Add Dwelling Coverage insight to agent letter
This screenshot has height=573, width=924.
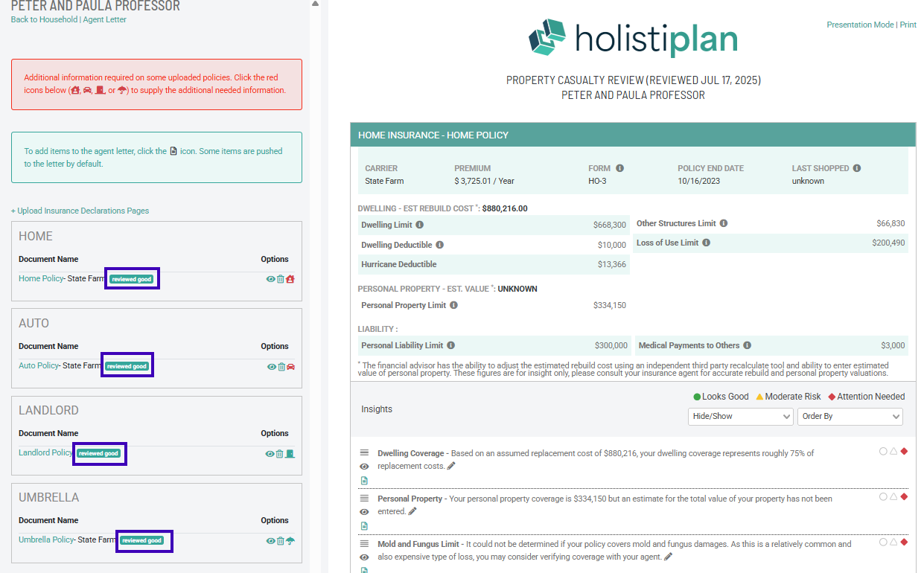[365, 481]
